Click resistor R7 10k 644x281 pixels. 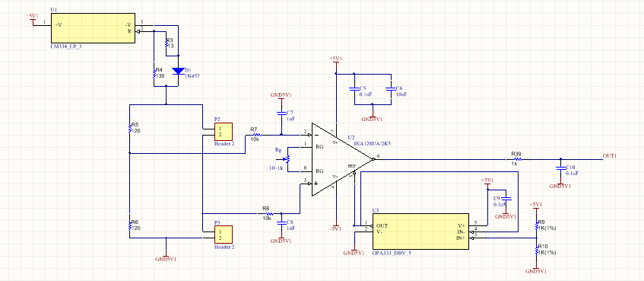(x=256, y=135)
